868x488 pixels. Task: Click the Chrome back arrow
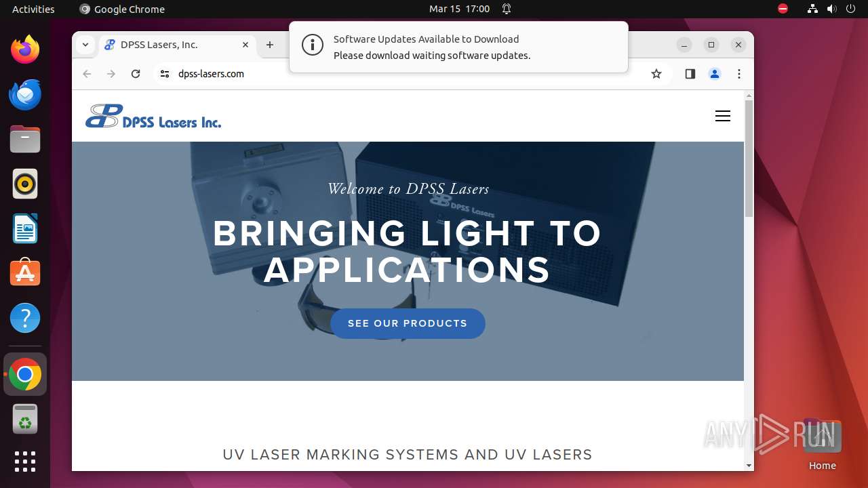tap(87, 74)
